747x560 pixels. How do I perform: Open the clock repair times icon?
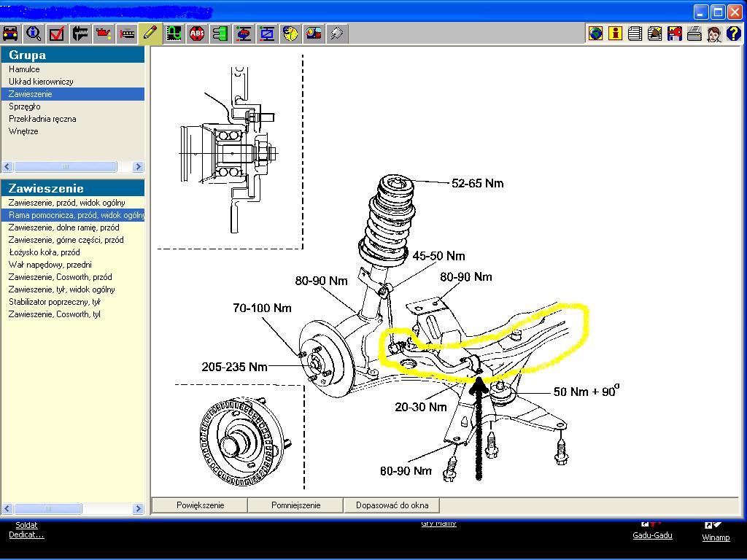[290, 34]
